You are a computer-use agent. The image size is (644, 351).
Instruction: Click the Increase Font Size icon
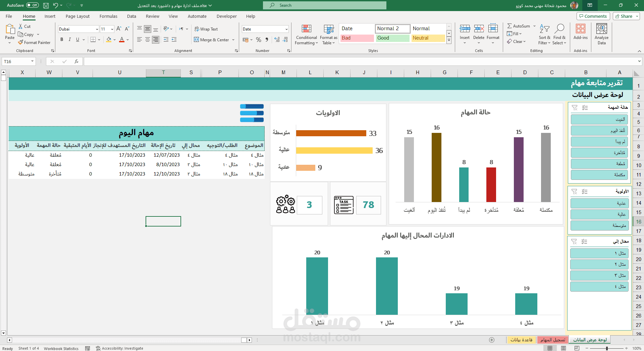119,29
